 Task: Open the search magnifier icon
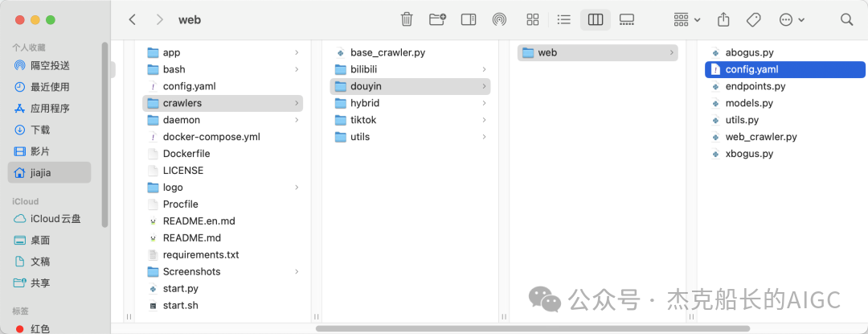[846, 20]
